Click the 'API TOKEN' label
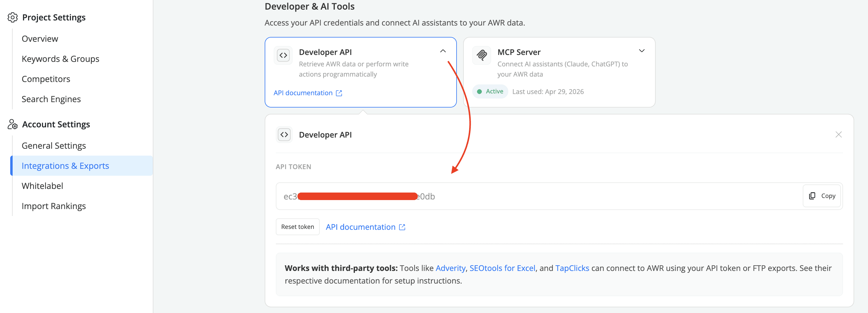868x313 pixels. coord(293,167)
